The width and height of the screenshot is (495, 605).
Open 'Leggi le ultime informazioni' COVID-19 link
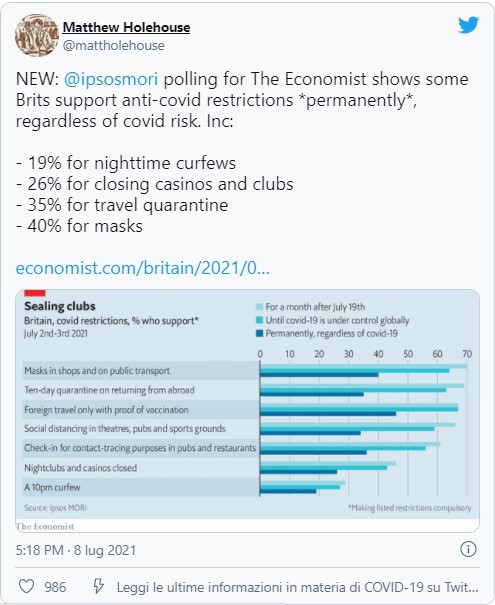coord(297,587)
